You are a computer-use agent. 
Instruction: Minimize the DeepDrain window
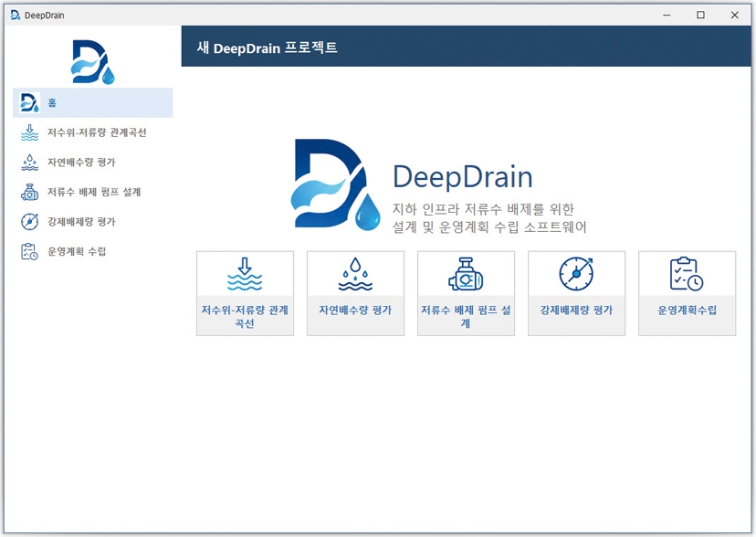pyautogui.click(x=667, y=15)
